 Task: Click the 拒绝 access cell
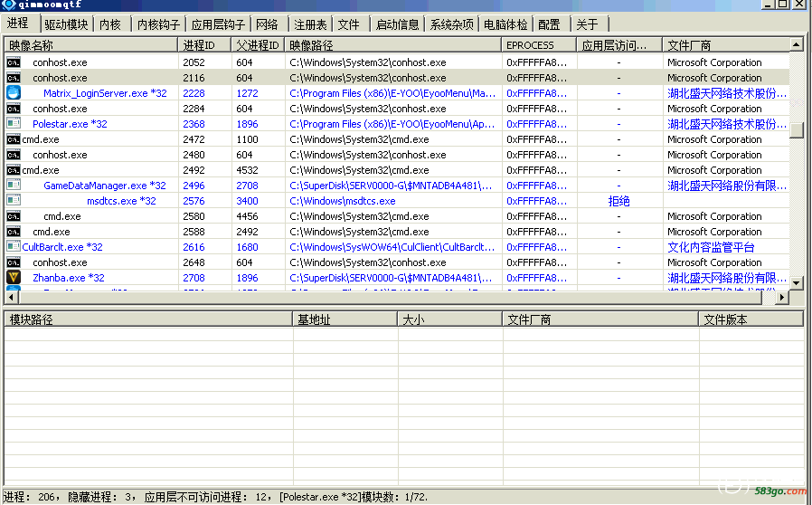click(618, 201)
